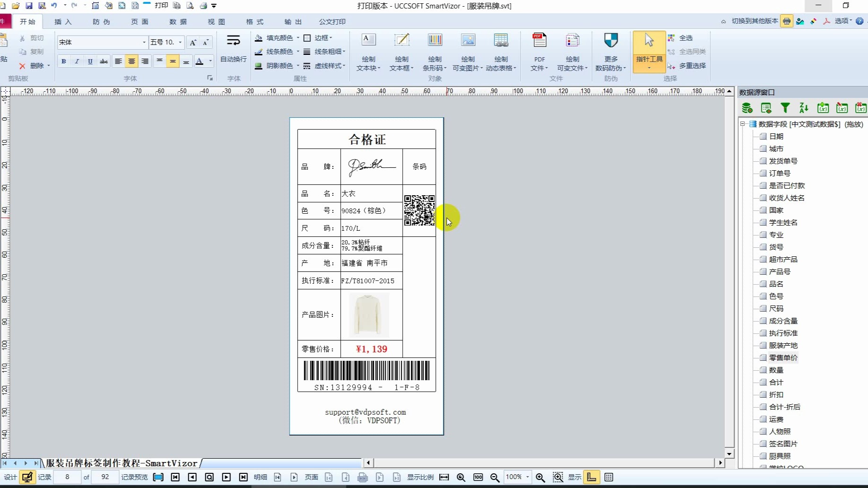Click the Z-A sort icon in data panel

click(x=804, y=108)
